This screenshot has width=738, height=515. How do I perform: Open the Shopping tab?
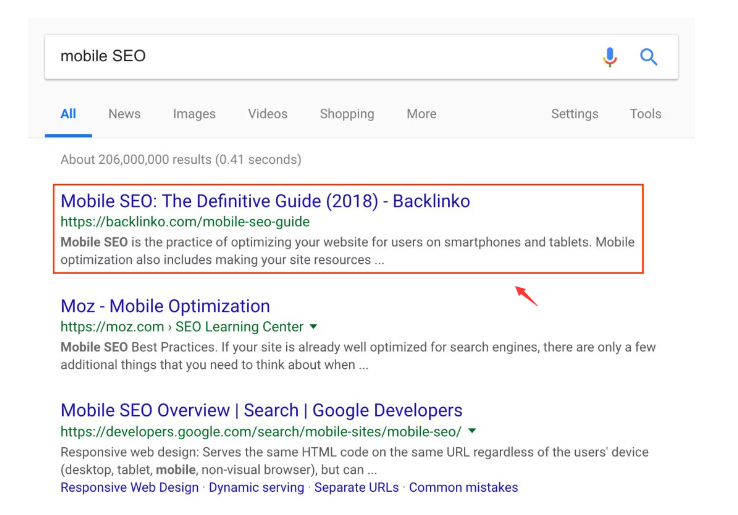[347, 114]
